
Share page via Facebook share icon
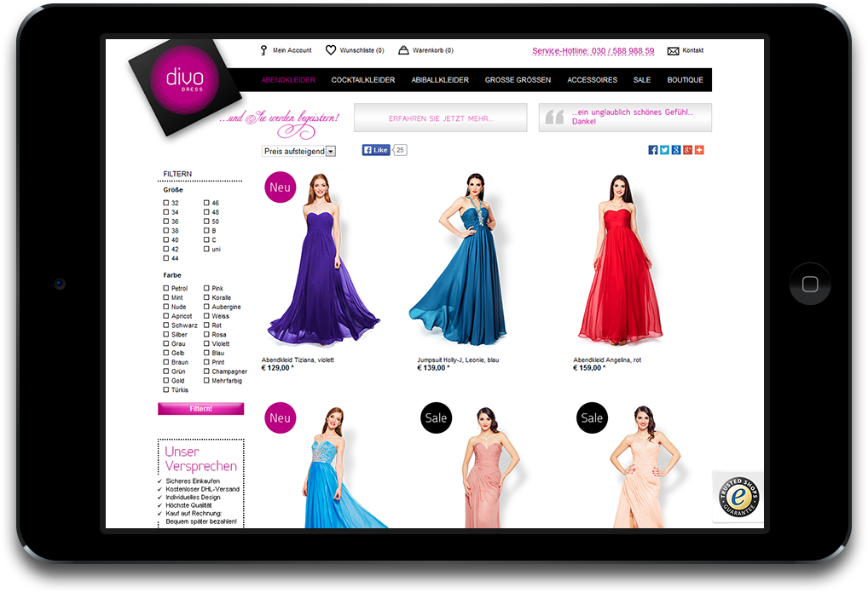[x=653, y=150]
